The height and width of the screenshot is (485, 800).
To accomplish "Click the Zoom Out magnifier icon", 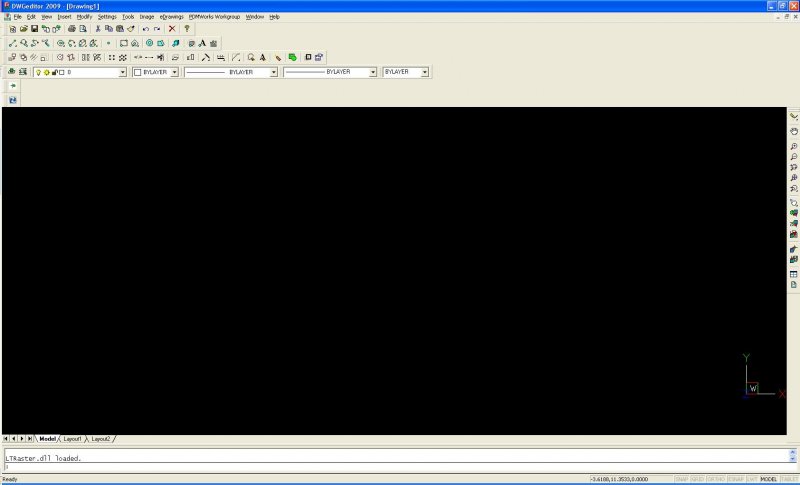I will coord(794,157).
